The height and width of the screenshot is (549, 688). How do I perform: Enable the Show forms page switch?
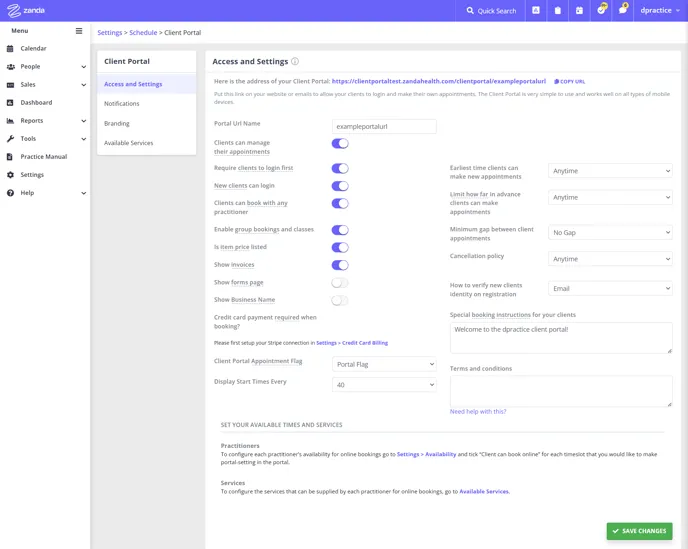340,283
